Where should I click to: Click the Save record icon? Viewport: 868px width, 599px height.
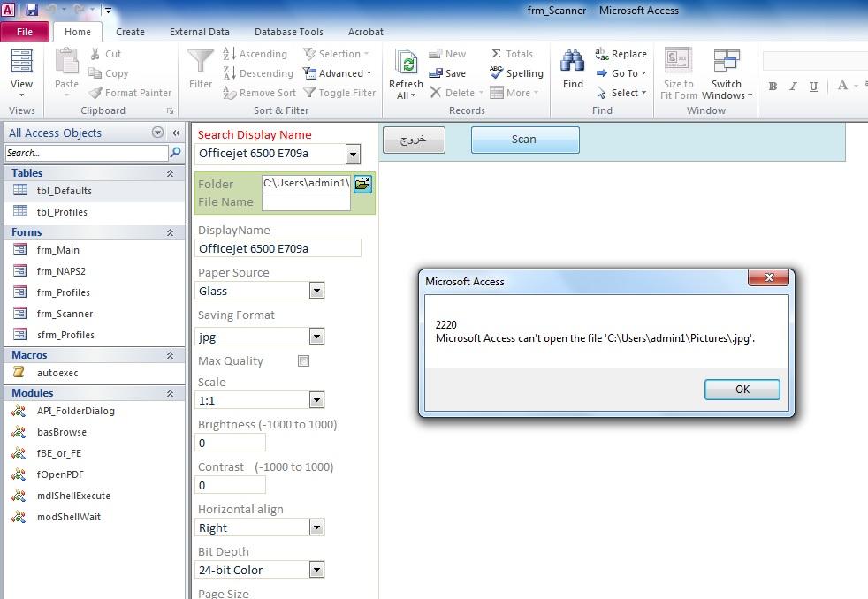pyautogui.click(x=436, y=73)
